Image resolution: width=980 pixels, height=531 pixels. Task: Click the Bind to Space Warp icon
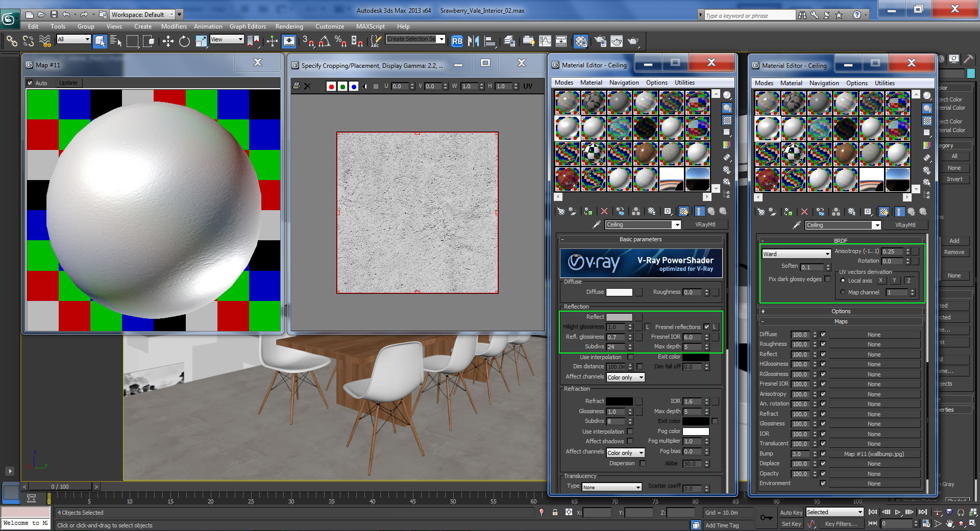coord(45,41)
